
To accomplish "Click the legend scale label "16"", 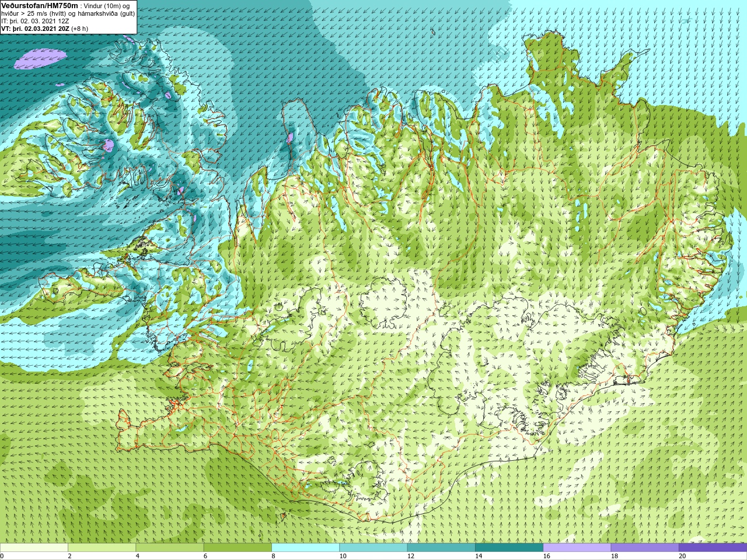I will click(x=546, y=556).
